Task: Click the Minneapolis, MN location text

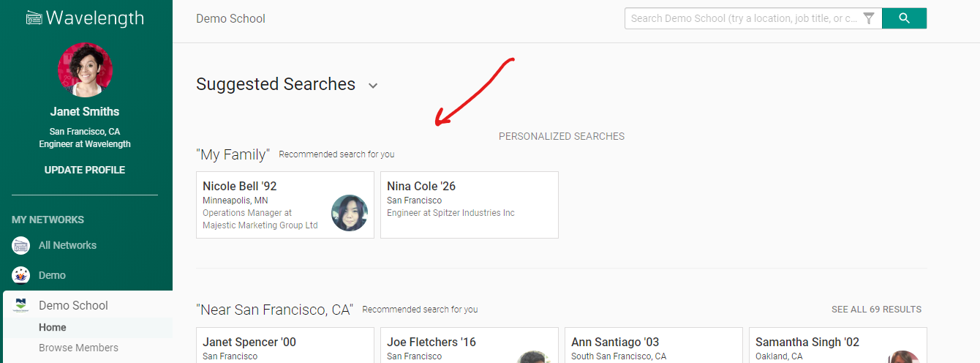Action: point(235,201)
